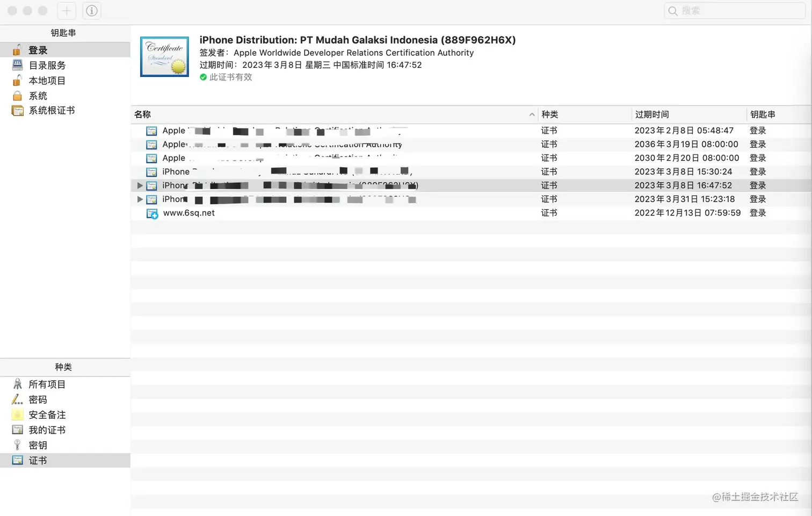Click the 种类 sidebar section header

pos(63,367)
